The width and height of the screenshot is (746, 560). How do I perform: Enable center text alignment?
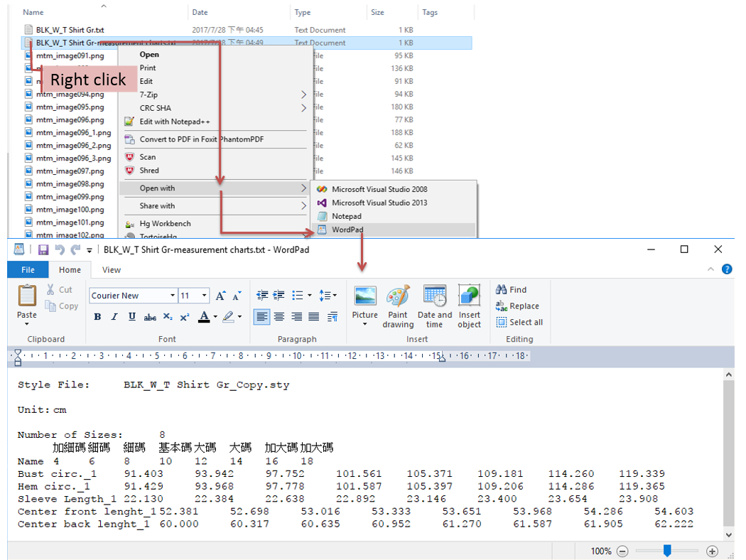(279, 317)
